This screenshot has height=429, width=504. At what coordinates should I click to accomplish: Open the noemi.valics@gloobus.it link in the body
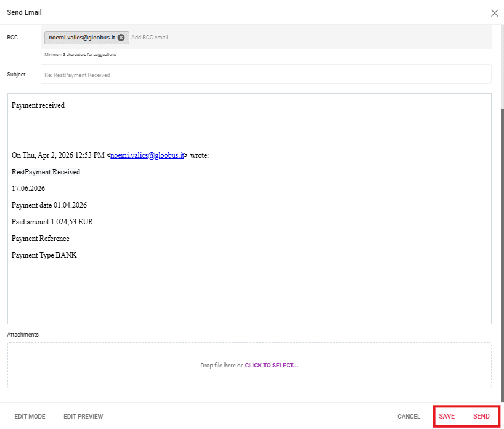(147, 155)
